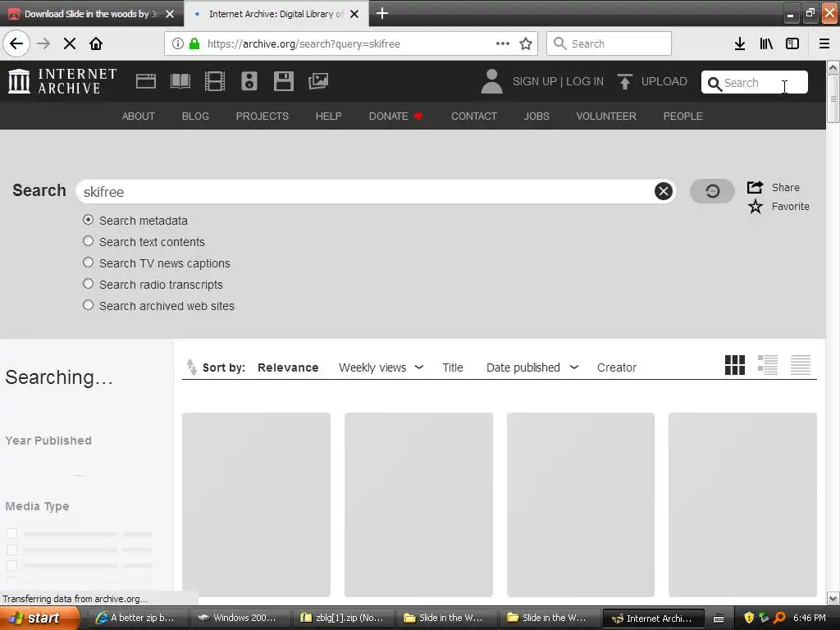Switch to tile grid view
840x630 pixels.
pos(734,365)
